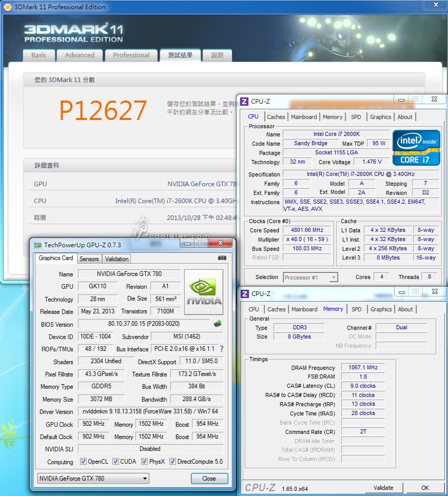Close the GPU-Z window with red X
The width and height of the screenshot is (448, 496).
click(221, 243)
